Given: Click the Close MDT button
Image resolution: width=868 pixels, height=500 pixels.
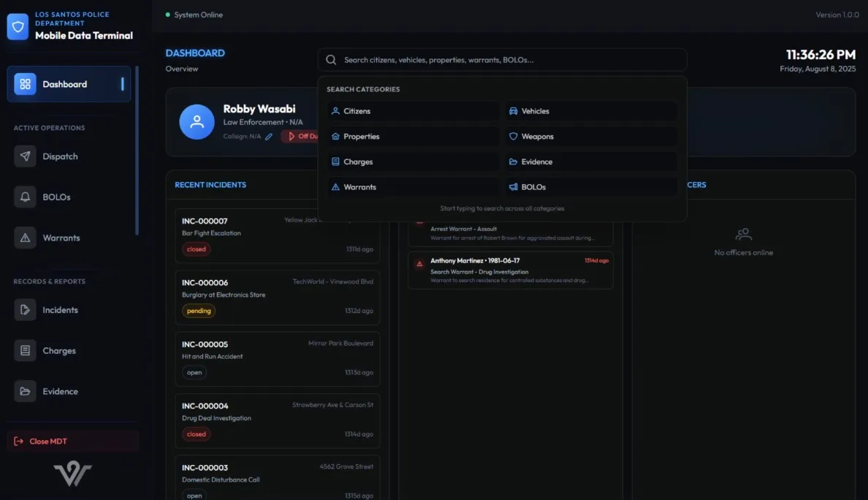Looking at the screenshot, I should pyautogui.click(x=72, y=442).
